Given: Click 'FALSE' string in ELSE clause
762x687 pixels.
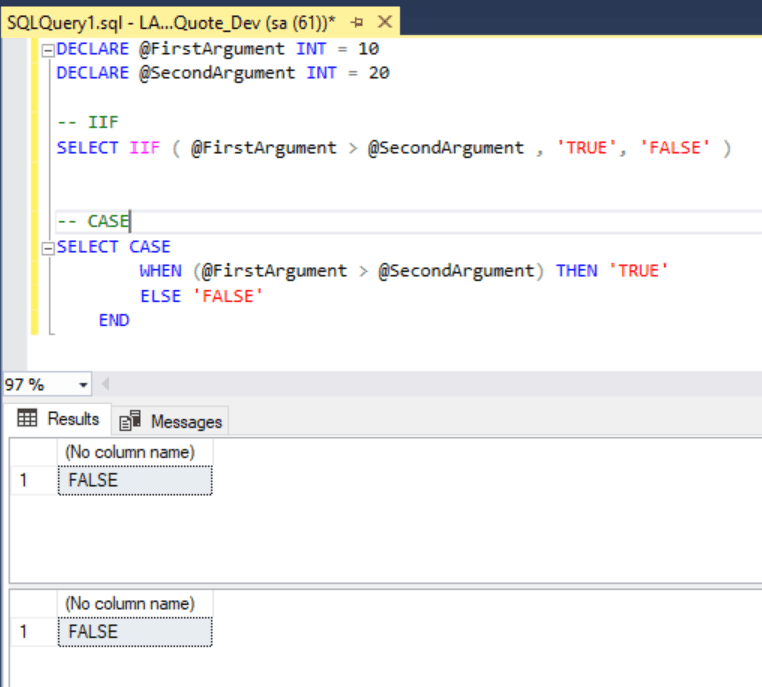Looking at the screenshot, I should tap(228, 296).
